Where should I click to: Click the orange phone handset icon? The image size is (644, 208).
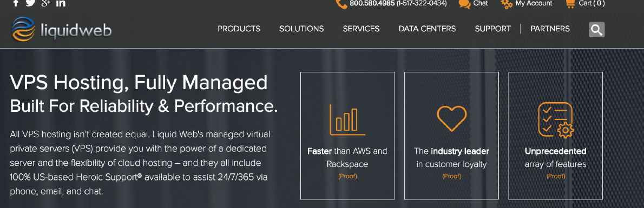click(341, 4)
